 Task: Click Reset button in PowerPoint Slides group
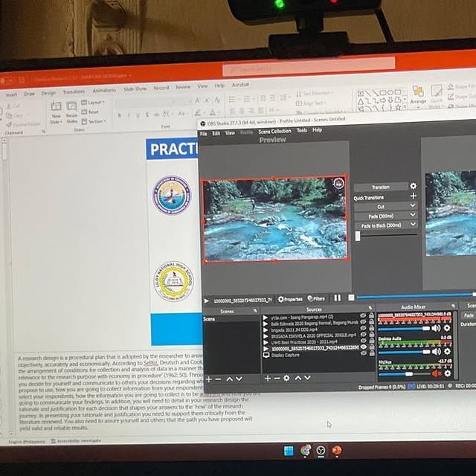pyautogui.click(x=90, y=112)
